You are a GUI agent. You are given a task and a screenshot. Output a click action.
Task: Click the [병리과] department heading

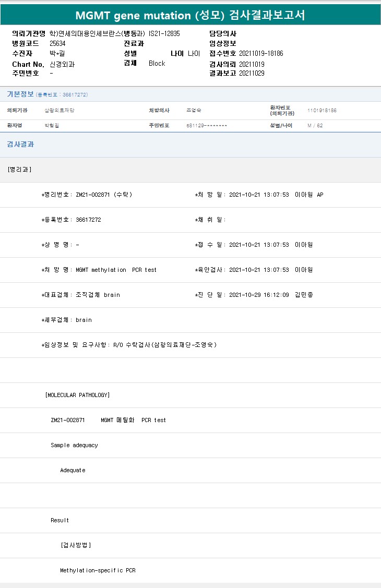(x=19, y=170)
